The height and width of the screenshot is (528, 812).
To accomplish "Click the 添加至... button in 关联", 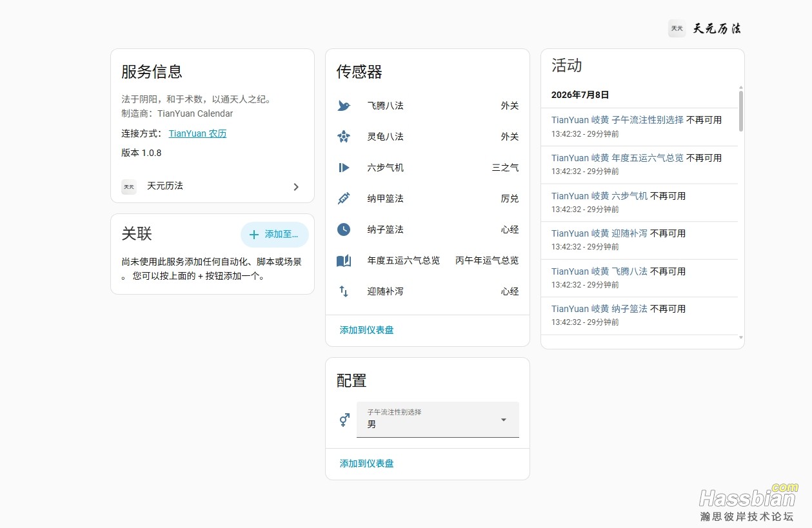I will point(275,235).
